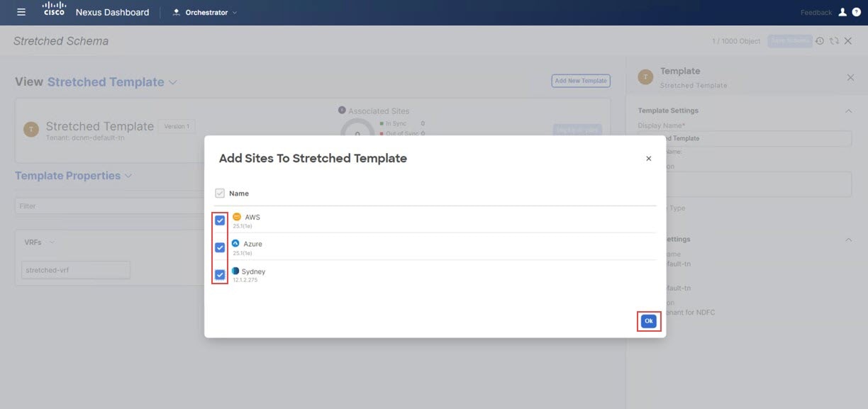Screen dimensions: 868x409
Task: Click the Stretched Template T avatar
Action: [31, 129]
